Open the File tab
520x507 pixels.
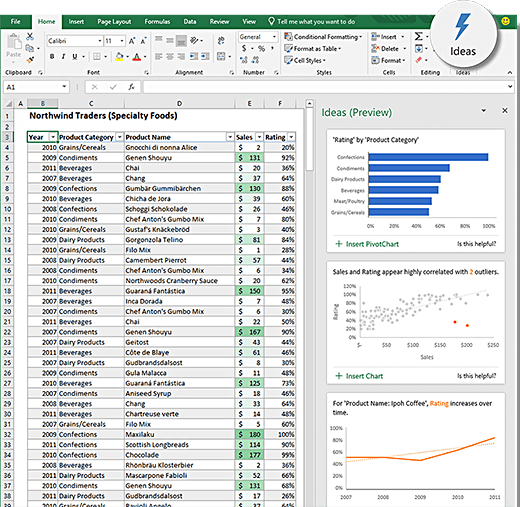pyautogui.click(x=16, y=22)
